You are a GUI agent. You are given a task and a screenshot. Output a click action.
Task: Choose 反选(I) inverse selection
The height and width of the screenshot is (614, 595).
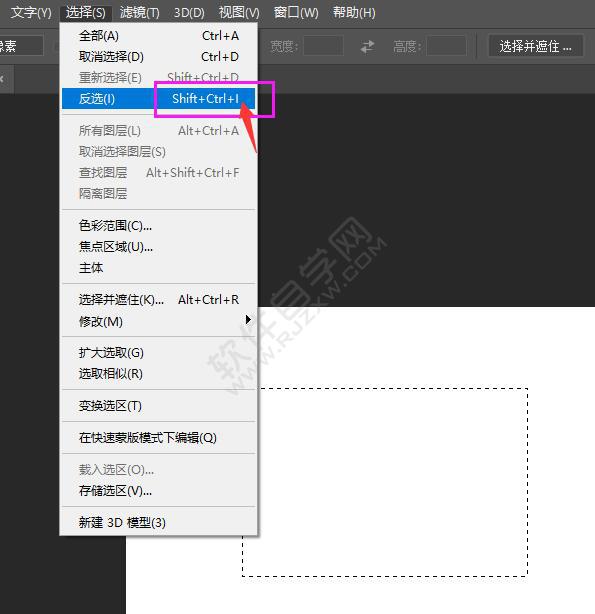coord(159,99)
